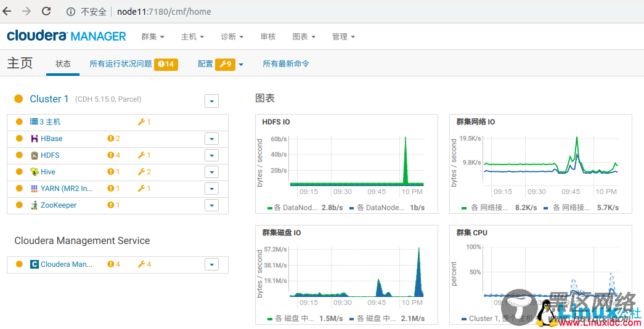Open the 群集磁盘 IO chart title

[282, 233]
